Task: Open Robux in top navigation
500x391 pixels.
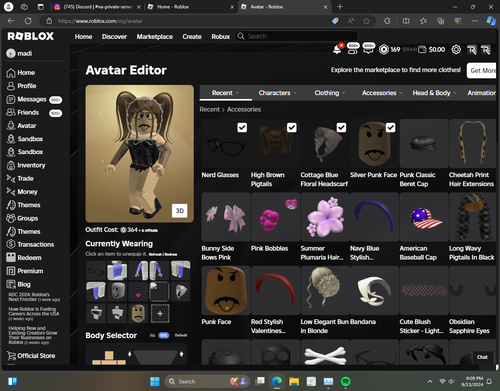Action: pos(221,37)
